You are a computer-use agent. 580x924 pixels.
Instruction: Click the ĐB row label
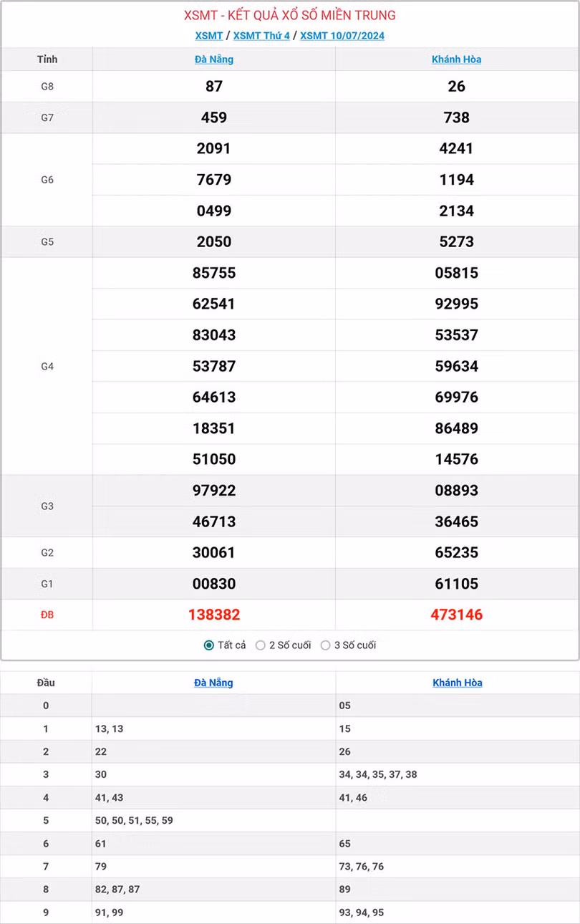tap(47, 615)
